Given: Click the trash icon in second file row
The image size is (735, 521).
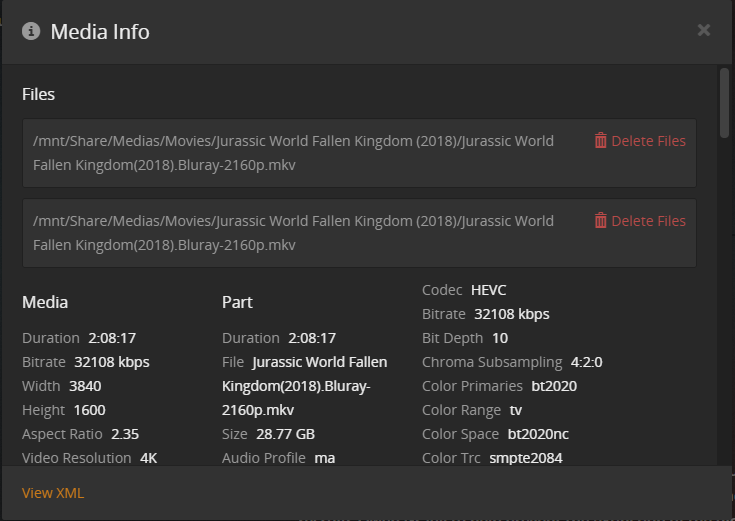Looking at the screenshot, I should (x=601, y=221).
